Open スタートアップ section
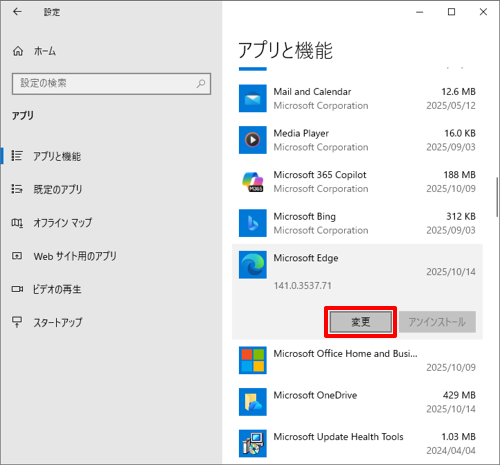Viewport: 500px width, 465px height. click(x=57, y=322)
